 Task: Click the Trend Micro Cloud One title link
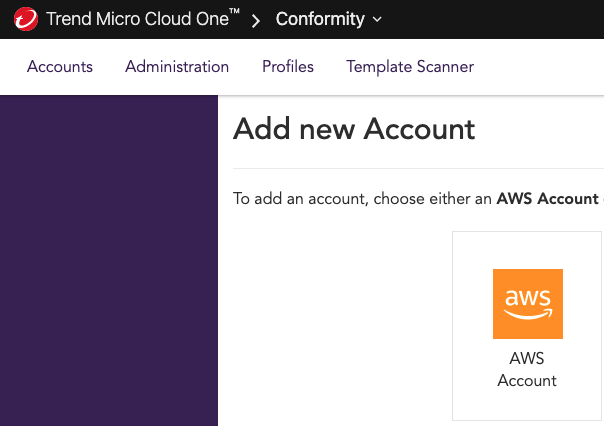pos(138,19)
